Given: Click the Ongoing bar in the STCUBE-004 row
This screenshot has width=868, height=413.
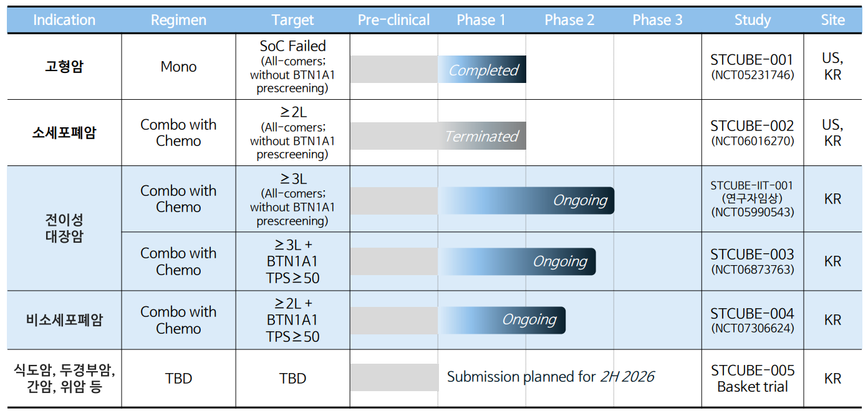Looking at the screenshot, I should point(502,320).
